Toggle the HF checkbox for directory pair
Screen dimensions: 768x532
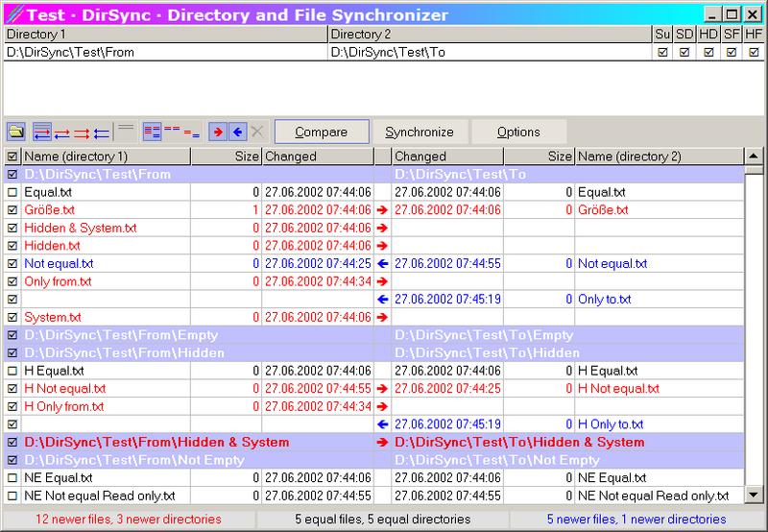coord(754,52)
